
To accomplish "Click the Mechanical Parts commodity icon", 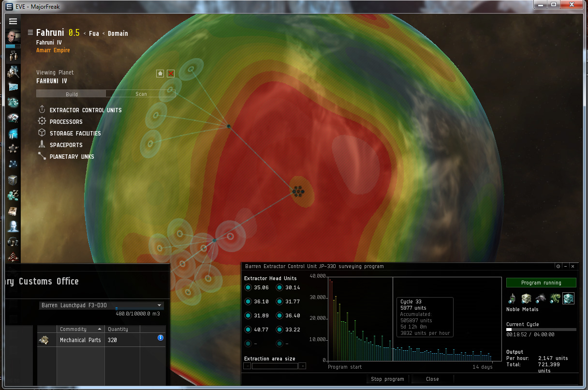I will click(x=44, y=340).
